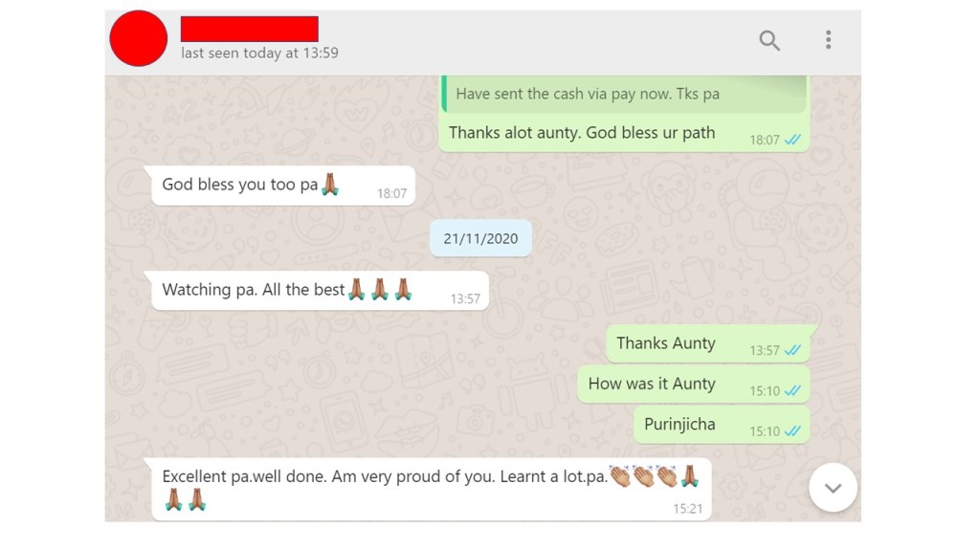Open quoted reply Have sent the cash via pay now
Viewport: 980px width, 551px height.
(x=624, y=95)
